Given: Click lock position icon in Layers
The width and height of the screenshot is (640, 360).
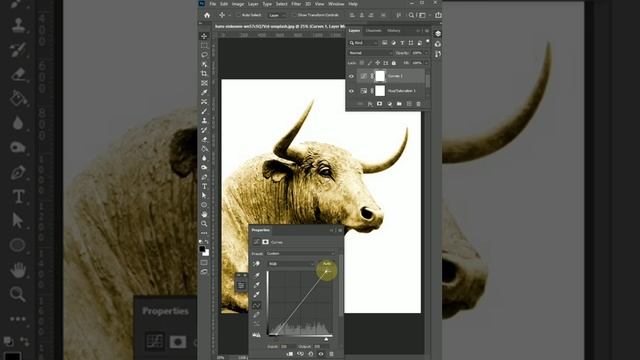Looking at the screenshot, I should [378, 63].
